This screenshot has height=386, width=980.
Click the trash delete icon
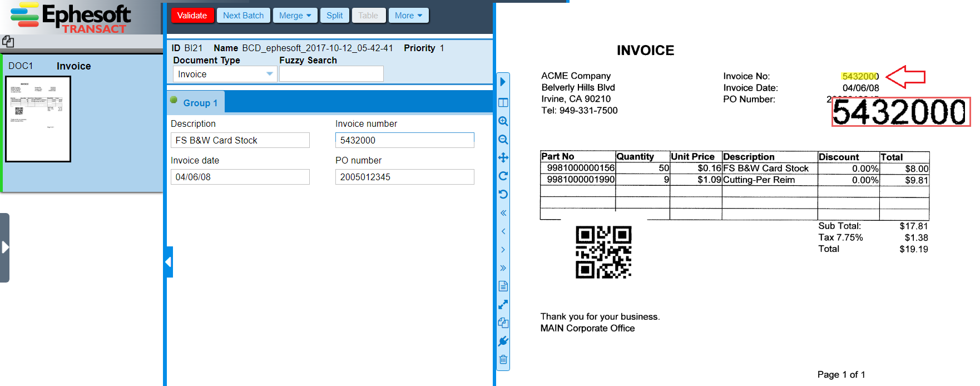pyautogui.click(x=503, y=359)
